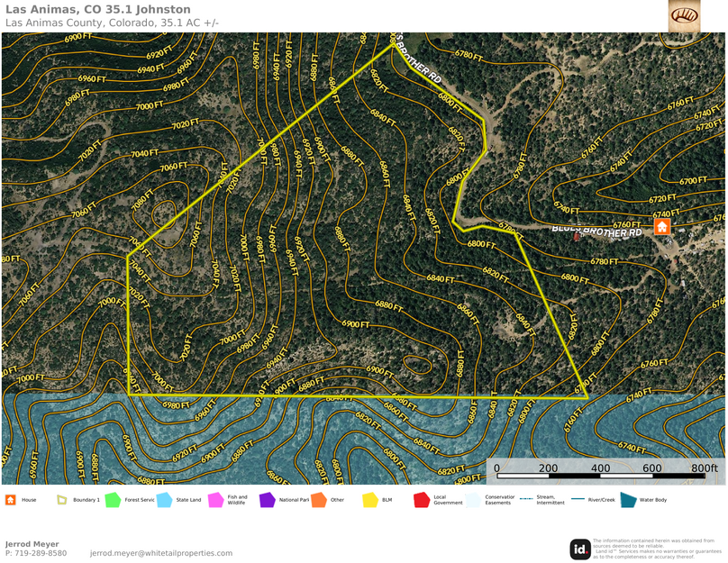Viewport: 728px width, 563px height.
Task: Click the State Land legend icon
Action: (164, 500)
